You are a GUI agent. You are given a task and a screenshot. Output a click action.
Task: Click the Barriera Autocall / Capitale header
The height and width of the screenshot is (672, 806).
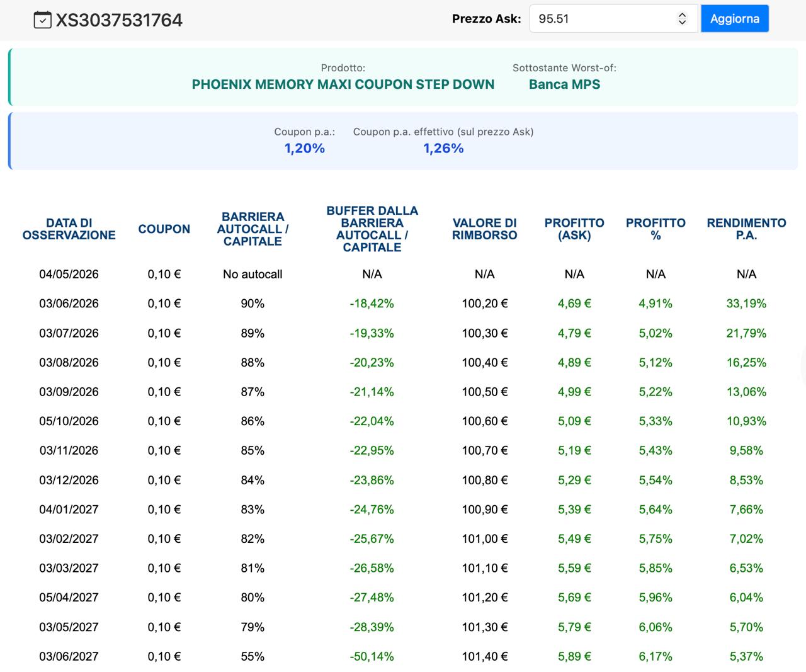(253, 229)
